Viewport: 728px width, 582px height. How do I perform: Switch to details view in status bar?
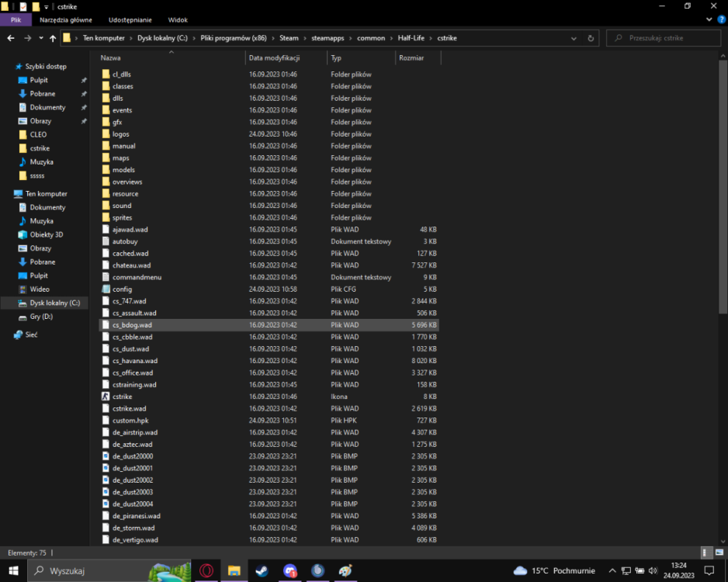point(705,553)
